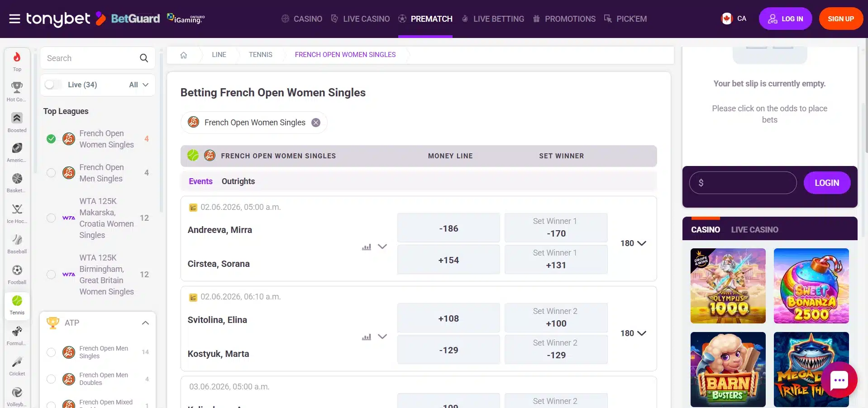This screenshot has width=868, height=408.
Task: Open the All time filter dropdown
Action: click(138, 85)
